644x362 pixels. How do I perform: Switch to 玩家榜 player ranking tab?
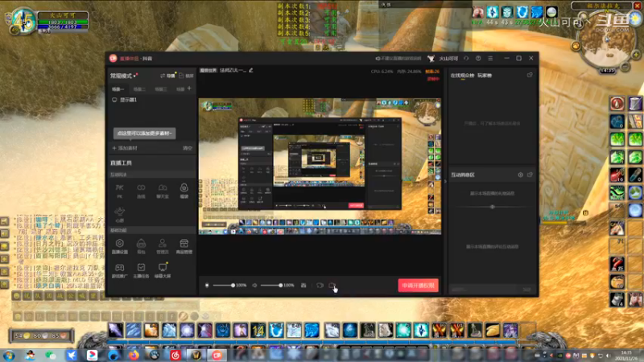485,76
